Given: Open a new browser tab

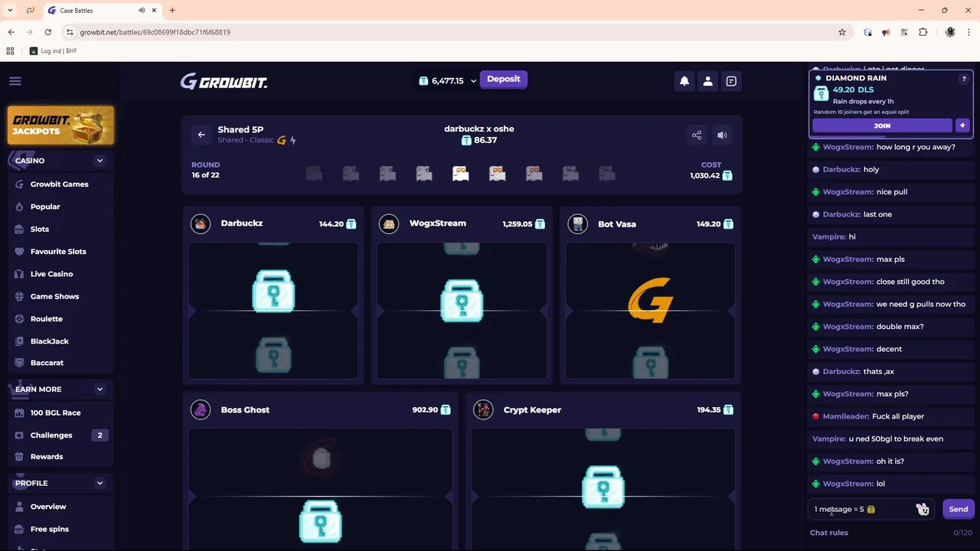Looking at the screenshot, I should 172,11.
